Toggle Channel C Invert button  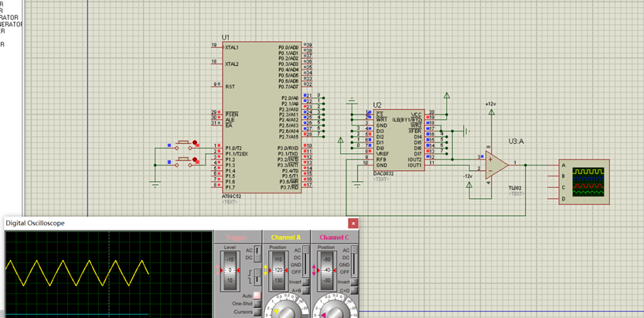point(354,282)
